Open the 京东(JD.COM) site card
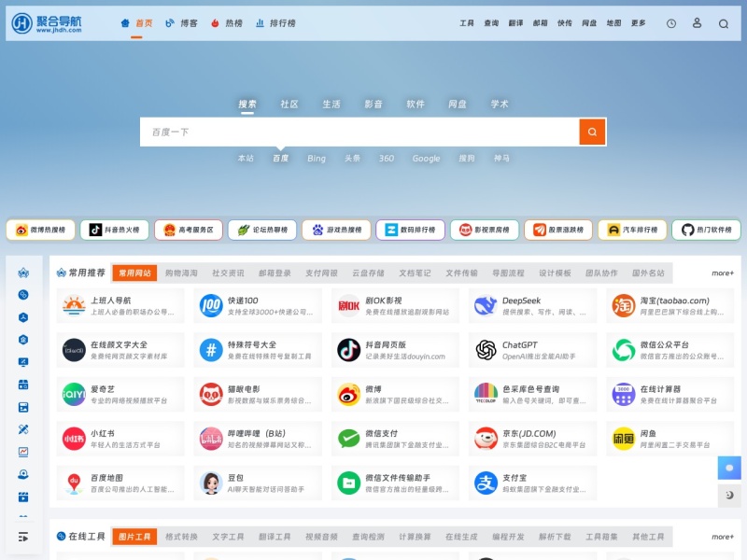This screenshot has width=747, height=560. (532, 439)
